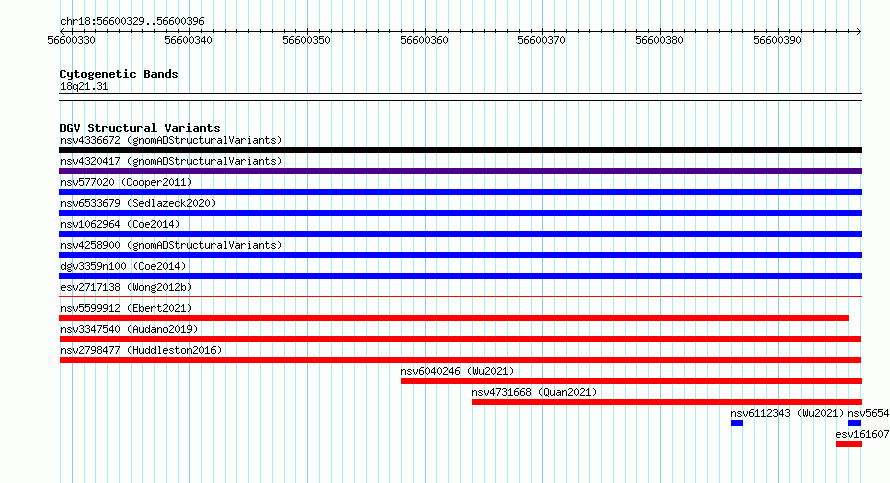890x483 pixels.
Task: Click the red nsv4731668 variant bar
Action: point(667,402)
